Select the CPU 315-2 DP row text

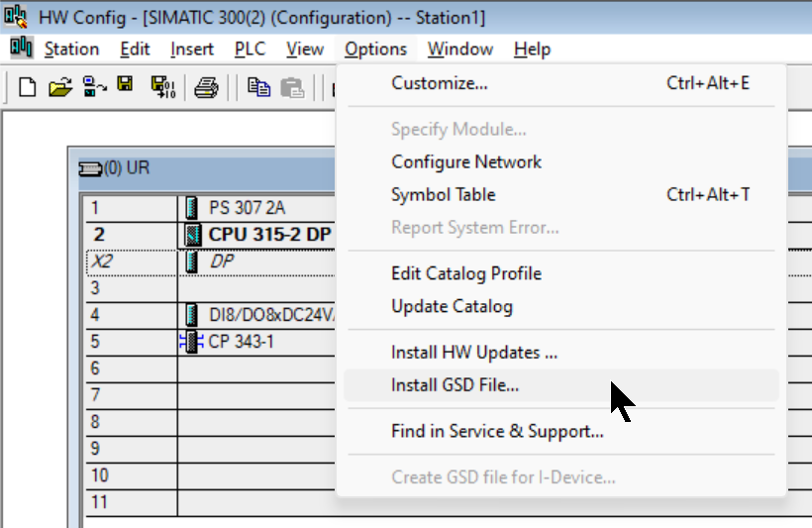pos(269,234)
